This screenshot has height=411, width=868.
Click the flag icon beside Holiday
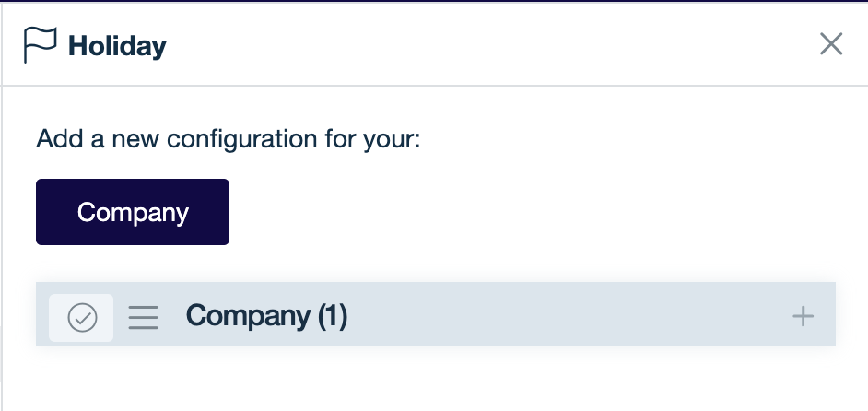[40, 44]
